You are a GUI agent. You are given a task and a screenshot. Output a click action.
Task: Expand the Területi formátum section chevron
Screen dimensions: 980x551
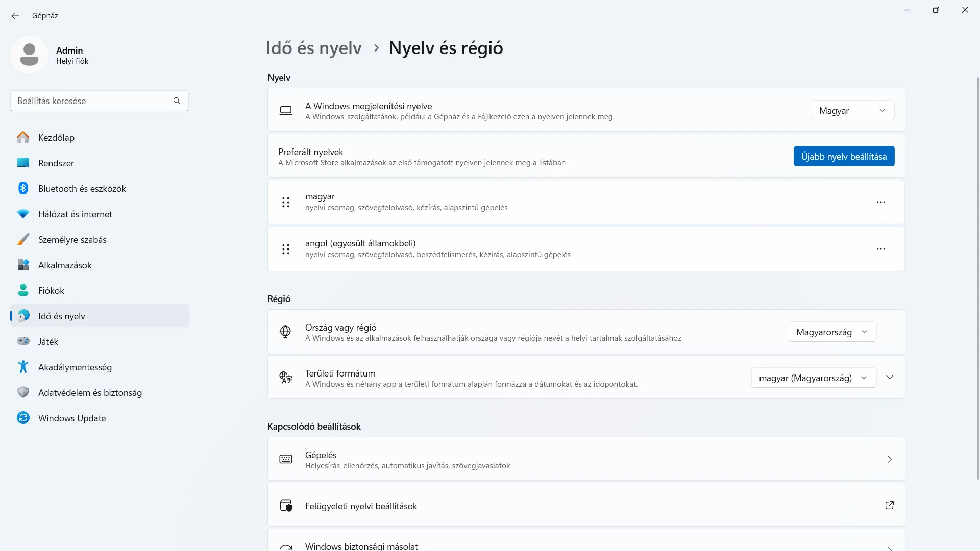click(x=890, y=378)
